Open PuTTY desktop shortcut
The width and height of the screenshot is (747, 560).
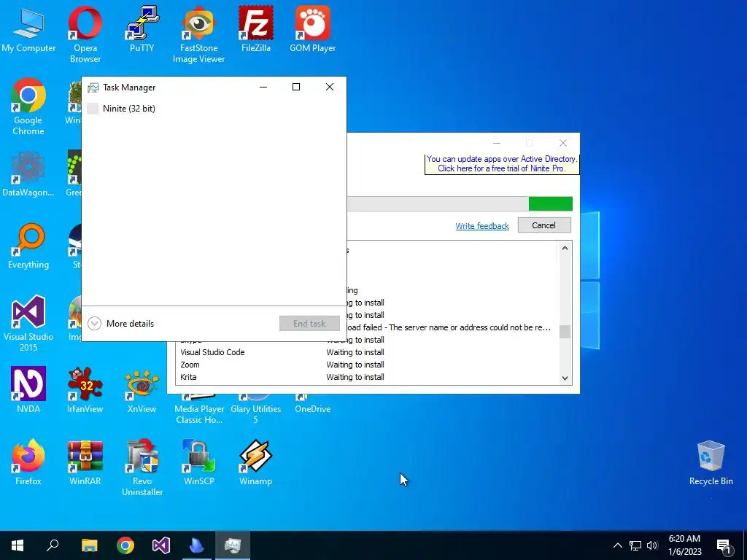pyautogui.click(x=142, y=29)
